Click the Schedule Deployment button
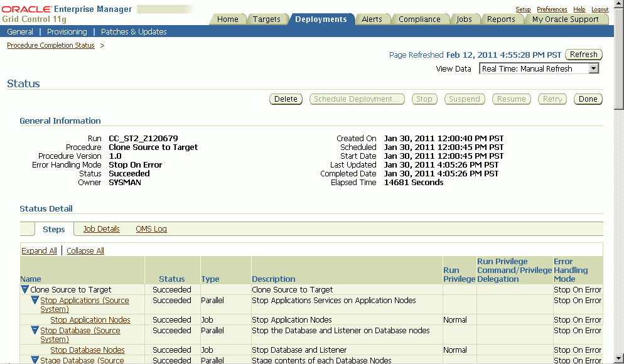Image resolution: width=624 pixels, height=364 pixels. tap(357, 99)
